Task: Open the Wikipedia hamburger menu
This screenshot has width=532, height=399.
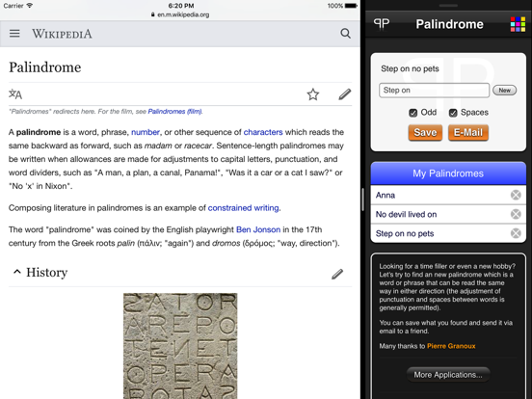Action: pyautogui.click(x=14, y=33)
